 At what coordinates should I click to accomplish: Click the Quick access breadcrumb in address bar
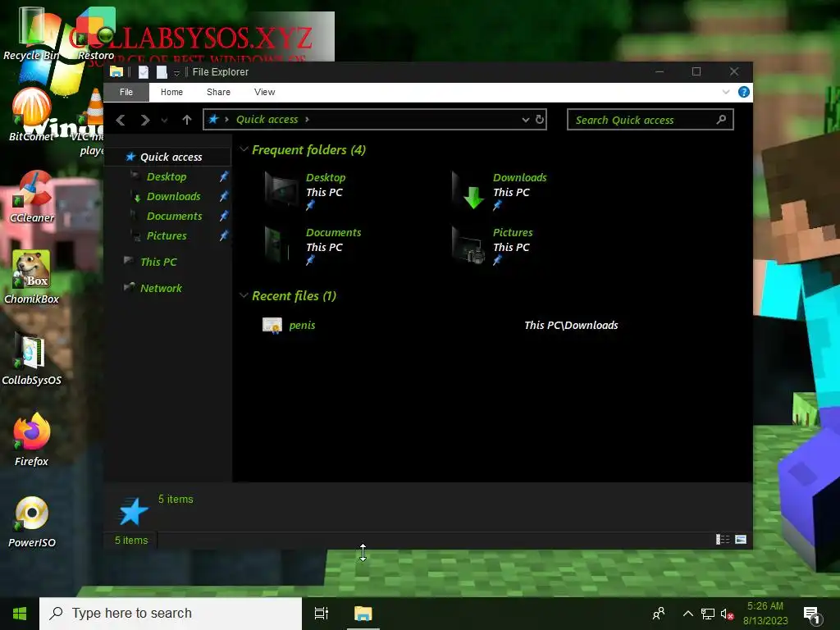point(267,120)
